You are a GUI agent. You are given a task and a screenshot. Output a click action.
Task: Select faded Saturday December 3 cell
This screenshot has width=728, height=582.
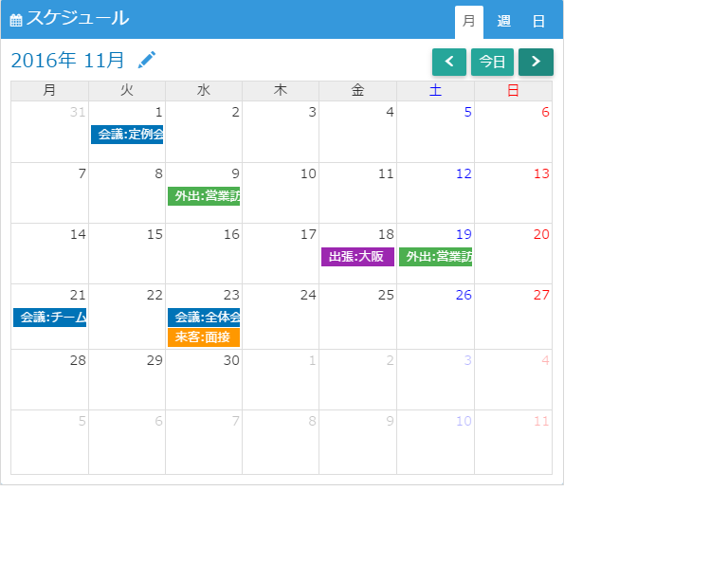tap(435, 380)
